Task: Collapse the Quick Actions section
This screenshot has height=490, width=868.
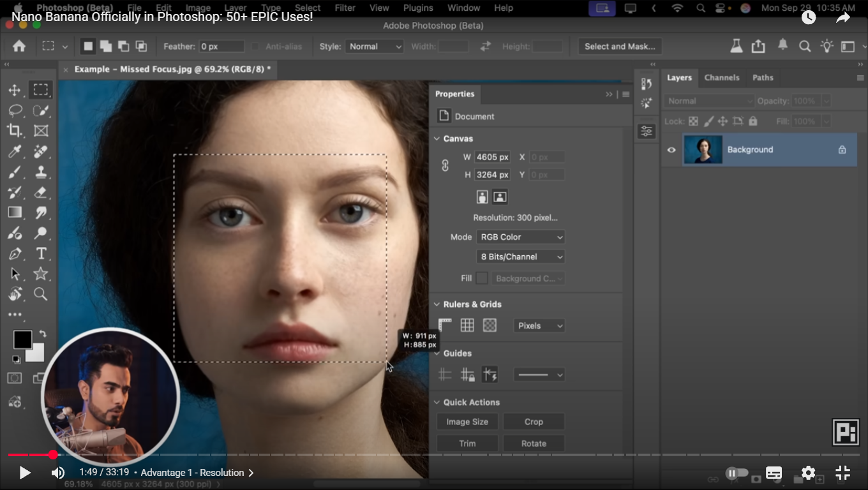Action: click(437, 403)
